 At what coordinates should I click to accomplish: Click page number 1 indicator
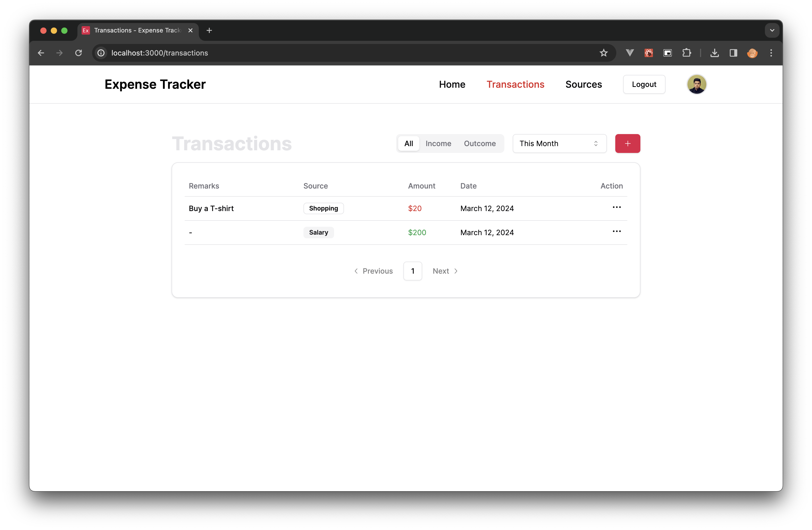(413, 270)
